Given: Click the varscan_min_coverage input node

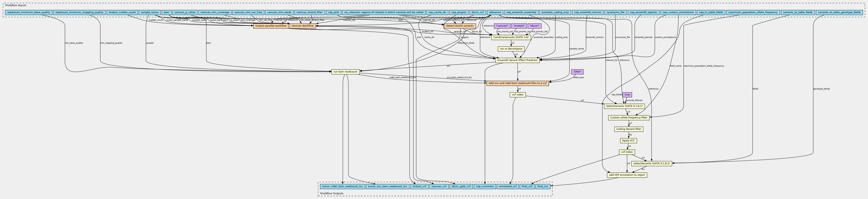Looking at the screenshot, I should [215, 12].
